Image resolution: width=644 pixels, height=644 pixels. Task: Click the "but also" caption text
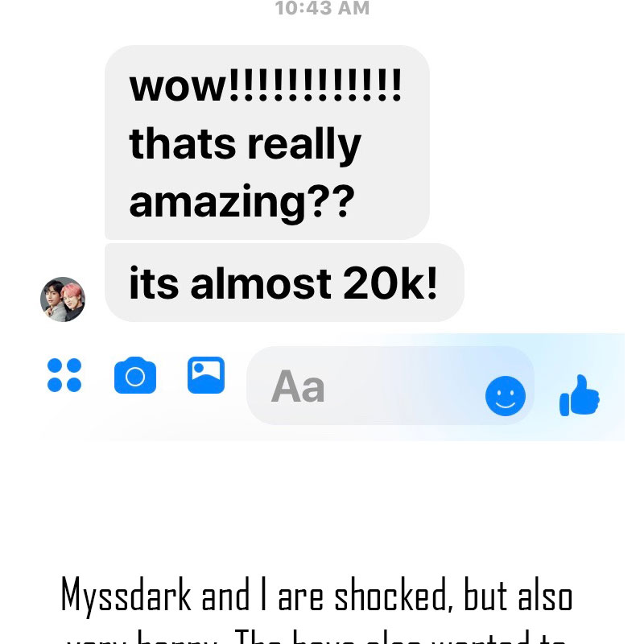click(518, 594)
